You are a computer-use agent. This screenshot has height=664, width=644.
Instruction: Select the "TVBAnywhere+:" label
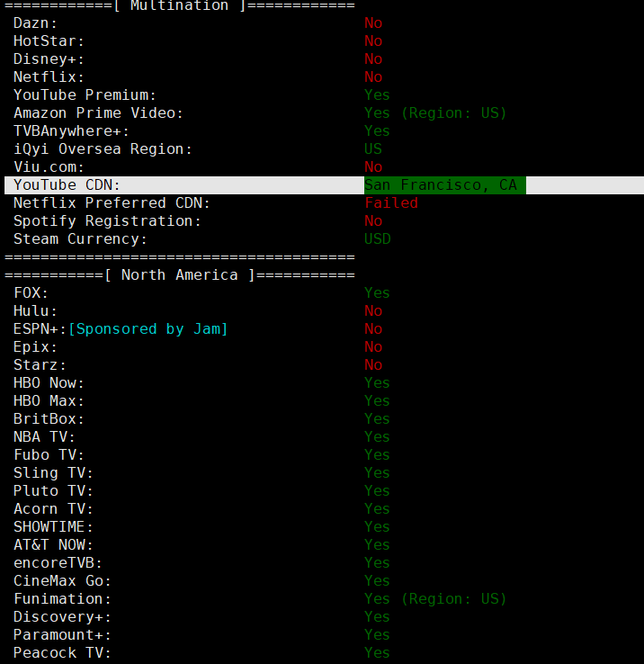71,130
